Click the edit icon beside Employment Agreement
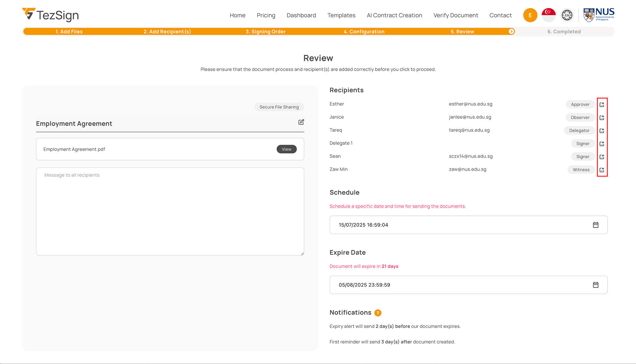Viewport: 636px width, 364px height. [x=301, y=122]
